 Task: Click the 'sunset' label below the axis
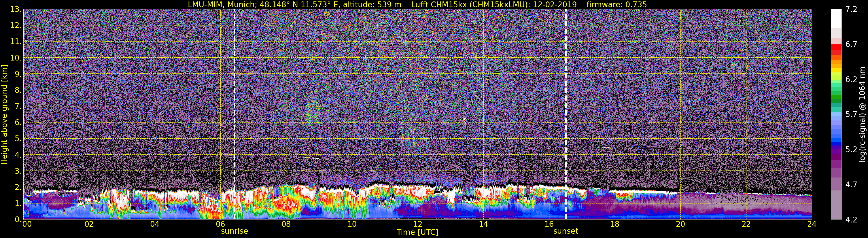(x=566, y=231)
